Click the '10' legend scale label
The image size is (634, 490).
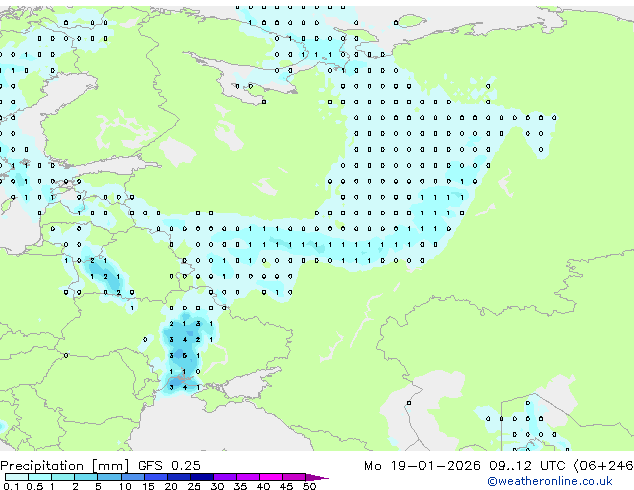tap(125, 486)
